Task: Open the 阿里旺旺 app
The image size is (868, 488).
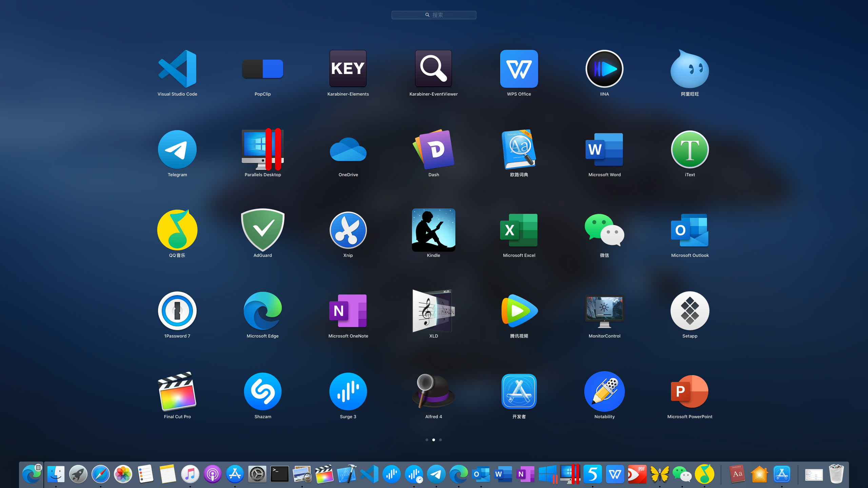Action: tap(690, 69)
